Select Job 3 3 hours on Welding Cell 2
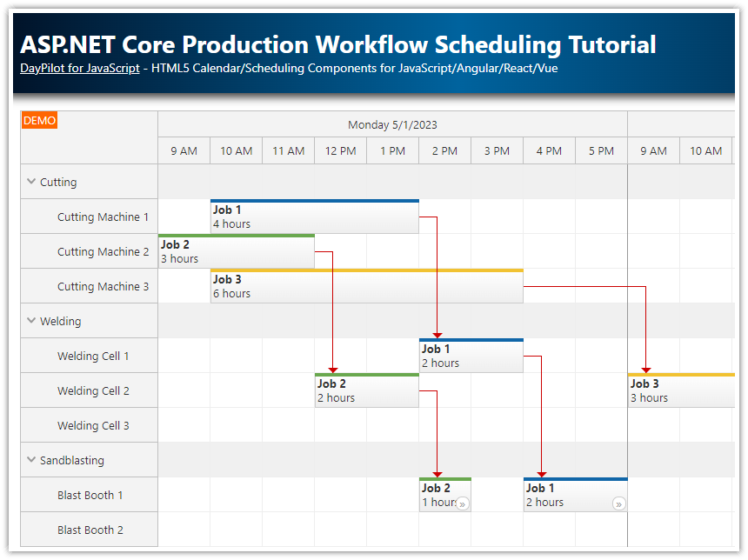The height and width of the screenshot is (560, 748). coord(680,390)
